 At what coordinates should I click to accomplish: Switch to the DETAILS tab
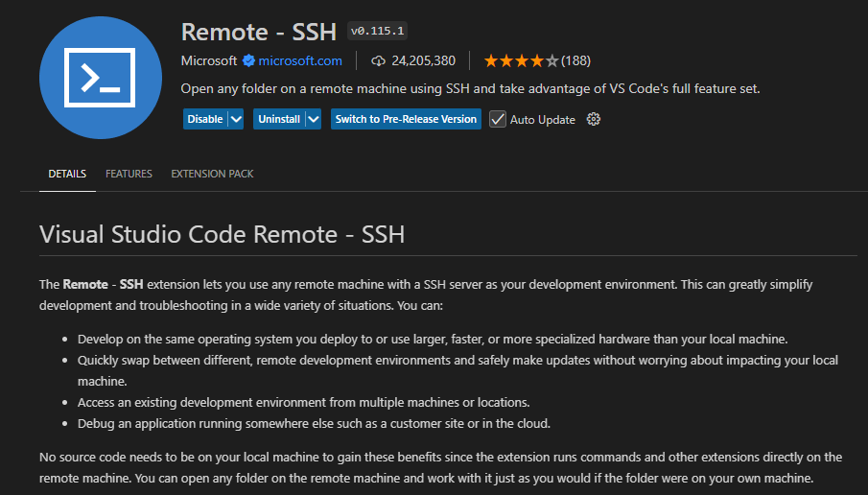point(67,174)
